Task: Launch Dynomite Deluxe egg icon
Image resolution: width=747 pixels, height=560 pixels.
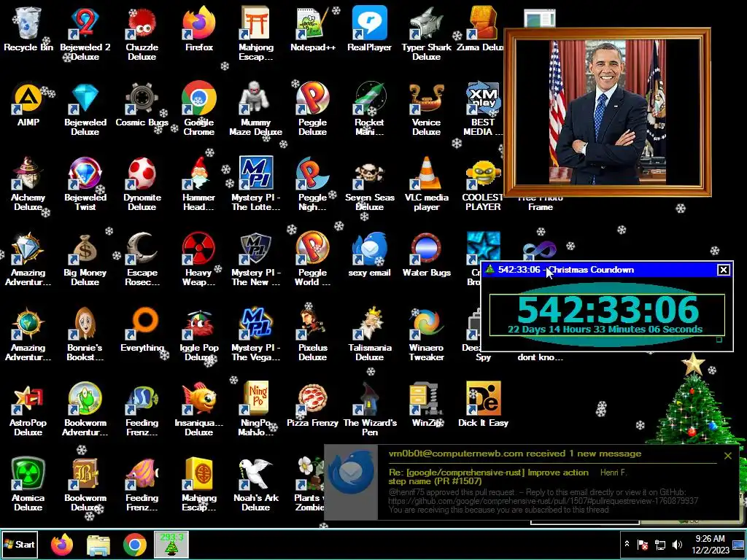Action: pos(142,183)
